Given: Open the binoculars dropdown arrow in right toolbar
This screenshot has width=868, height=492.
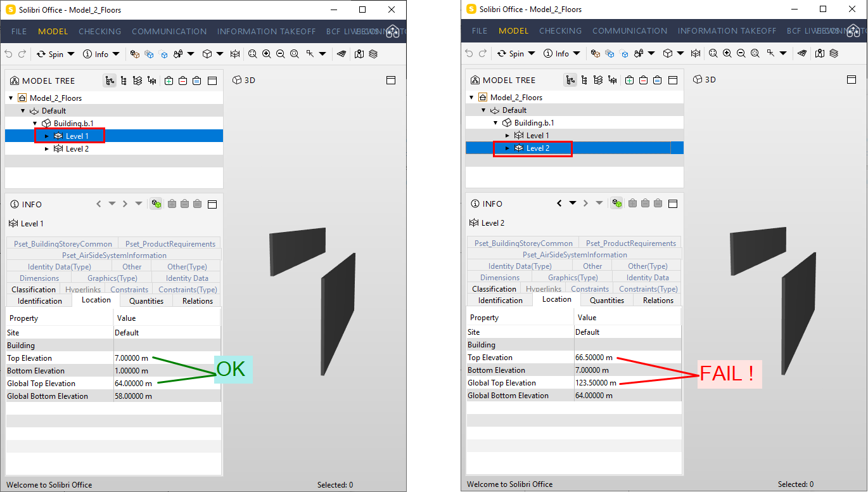Looking at the screenshot, I should point(651,53).
